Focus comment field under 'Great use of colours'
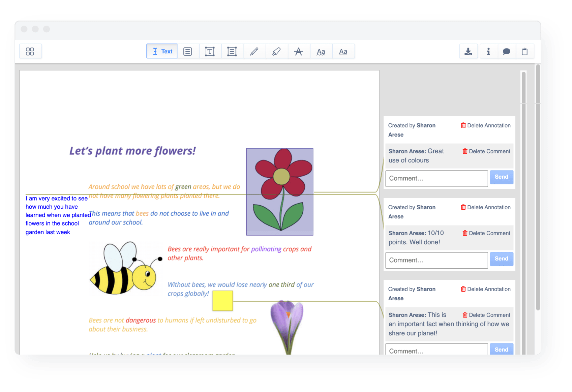 coord(436,178)
